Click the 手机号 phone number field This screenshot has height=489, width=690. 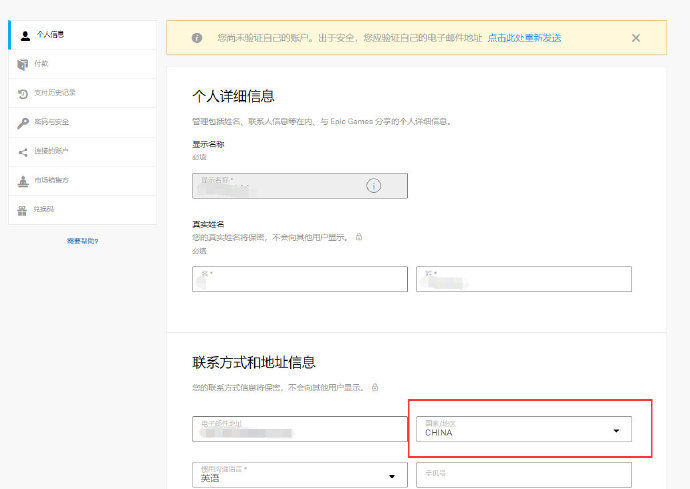pos(523,475)
